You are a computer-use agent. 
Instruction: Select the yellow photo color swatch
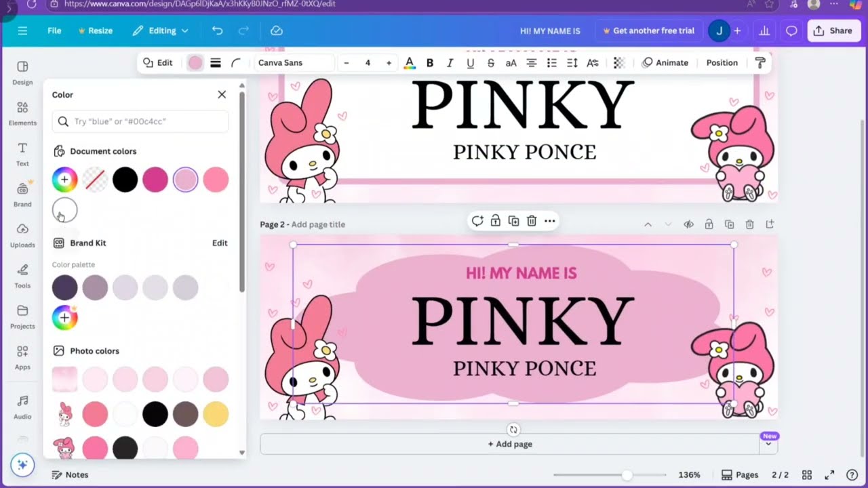(216, 413)
